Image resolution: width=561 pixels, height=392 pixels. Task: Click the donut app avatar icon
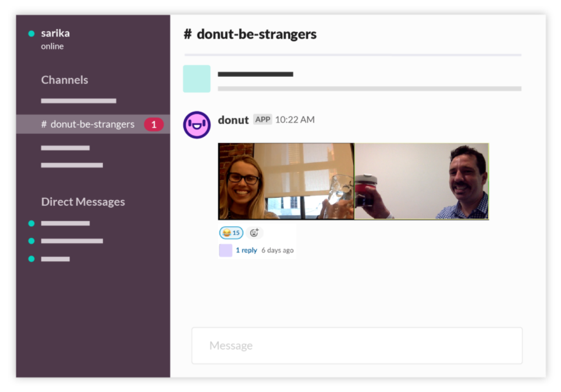[x=197, y=125]
